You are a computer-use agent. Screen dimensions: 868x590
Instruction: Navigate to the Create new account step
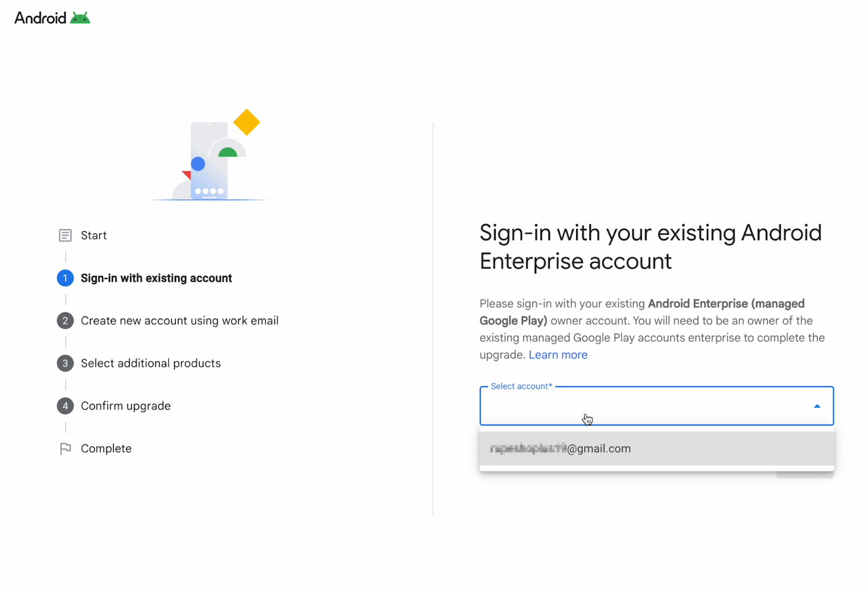coord(180,320)
